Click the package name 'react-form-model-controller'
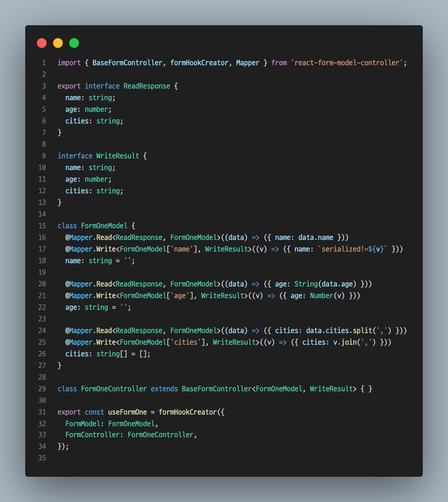This screenshot has width=448, height=502. pyautogui.click(x=347, y=63)
